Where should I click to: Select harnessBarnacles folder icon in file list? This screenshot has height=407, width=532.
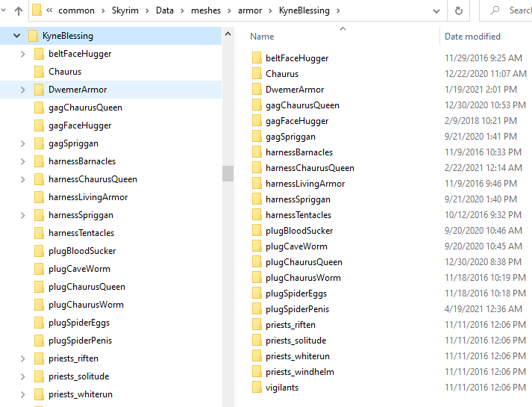pyautogui.click(x=257, y=152)
